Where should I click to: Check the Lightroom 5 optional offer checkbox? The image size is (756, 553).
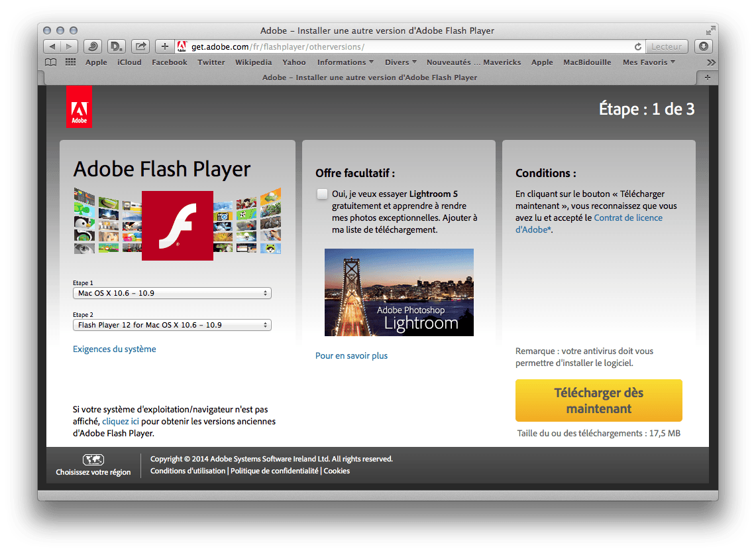point(322,194)
